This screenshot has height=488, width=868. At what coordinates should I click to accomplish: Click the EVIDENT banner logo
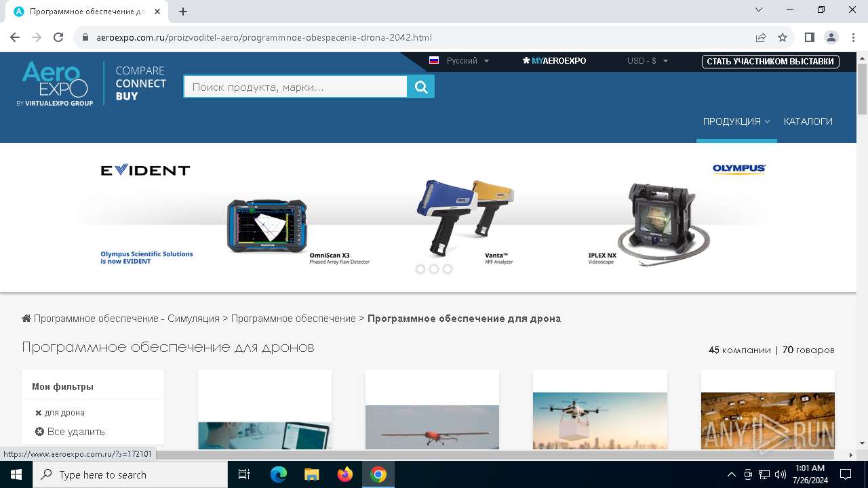click(x=145, y=170)
